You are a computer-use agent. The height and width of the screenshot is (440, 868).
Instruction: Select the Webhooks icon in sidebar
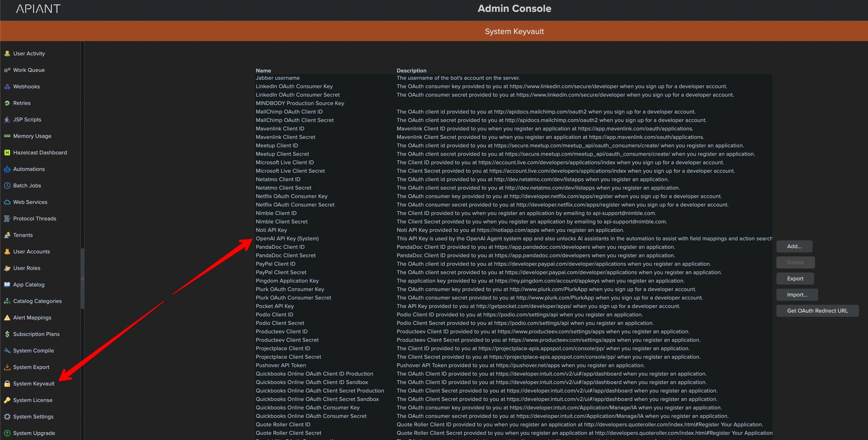(x=7, y=86)
